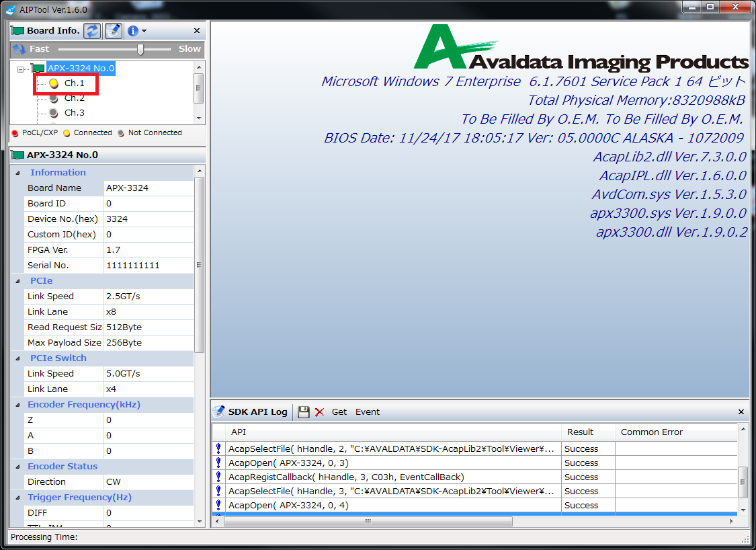Click the board tree scroll up arrow

click(199, 67)
